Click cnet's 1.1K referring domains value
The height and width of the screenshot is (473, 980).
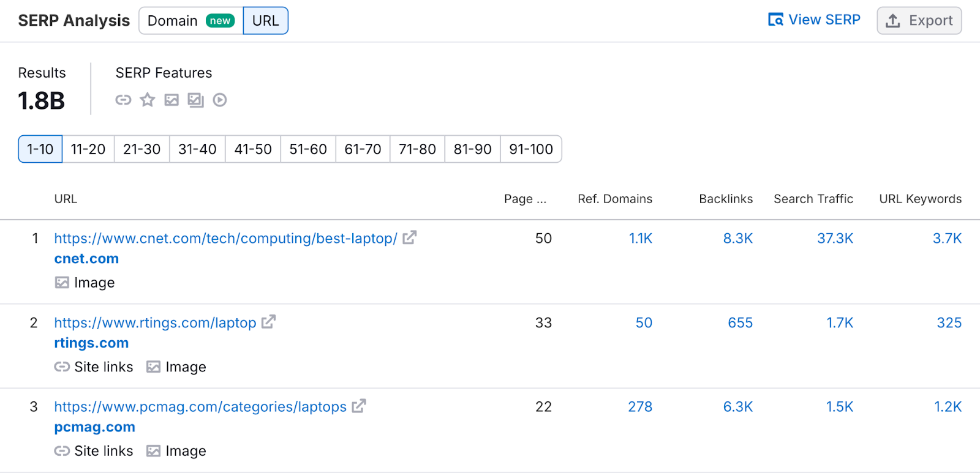pos(640,239)
